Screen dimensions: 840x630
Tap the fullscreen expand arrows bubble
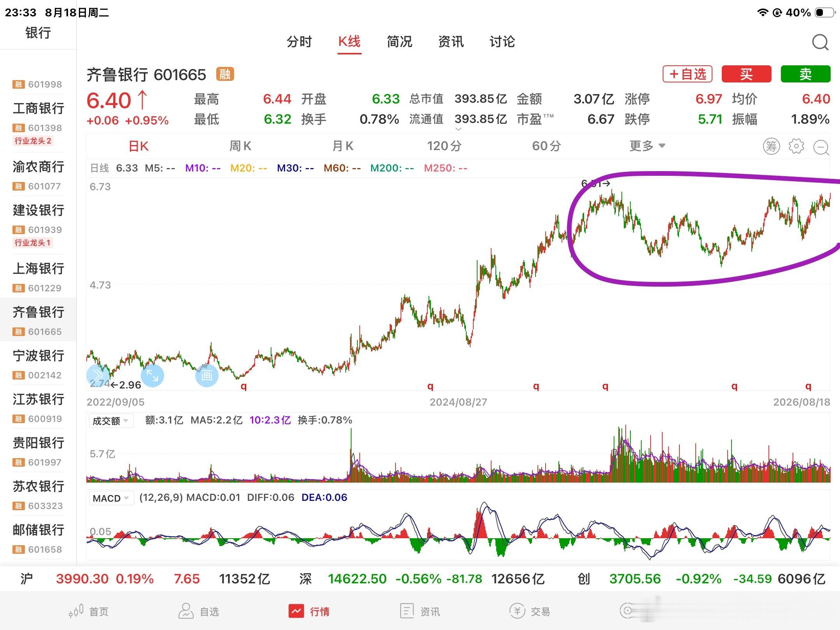(x=152, y=375)
